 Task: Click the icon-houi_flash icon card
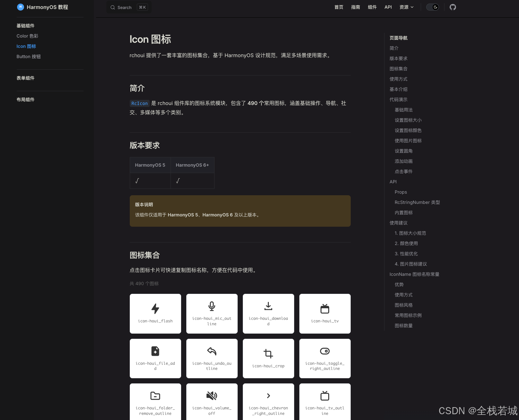155,313
